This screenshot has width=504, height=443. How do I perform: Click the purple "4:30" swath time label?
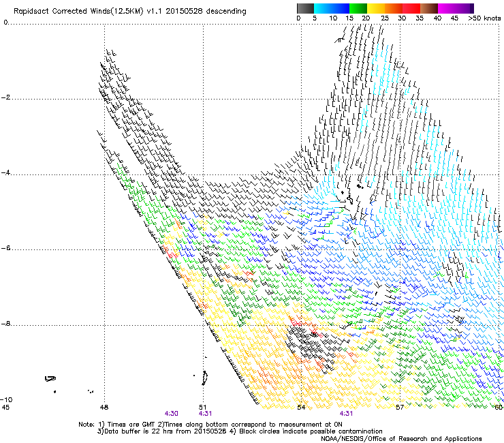tap(172, 414)
